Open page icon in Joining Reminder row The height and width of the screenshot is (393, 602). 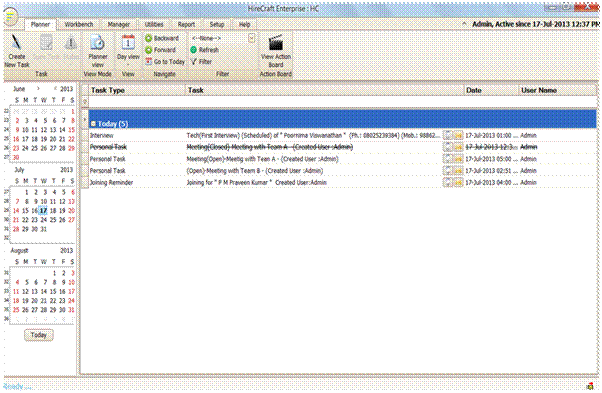(x=448, y=182)
